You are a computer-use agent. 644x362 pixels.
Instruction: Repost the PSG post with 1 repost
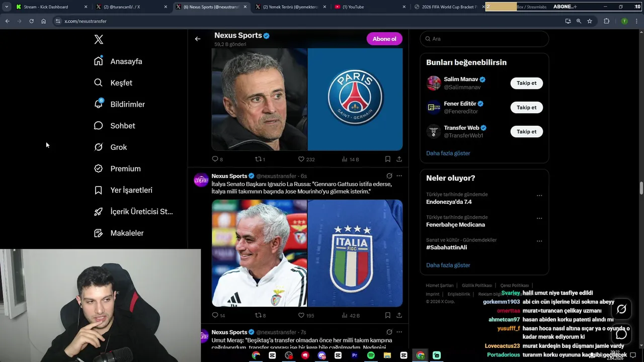[260, 159]
